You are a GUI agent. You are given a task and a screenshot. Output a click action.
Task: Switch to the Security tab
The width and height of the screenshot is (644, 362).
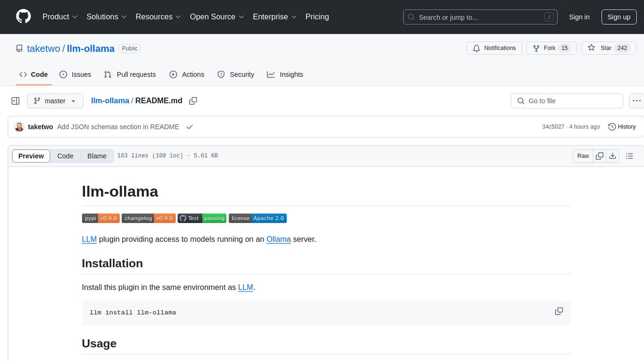click(x=236, y=74)
